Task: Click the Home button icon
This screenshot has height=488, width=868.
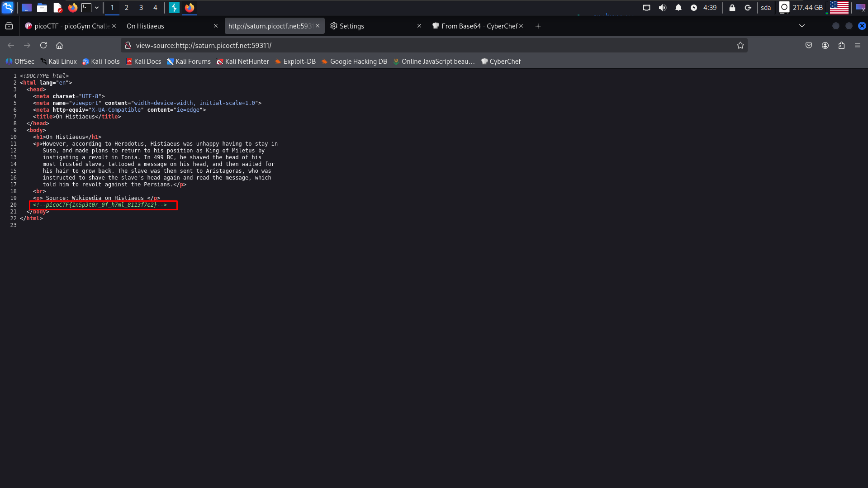Action: click(59, 45)
